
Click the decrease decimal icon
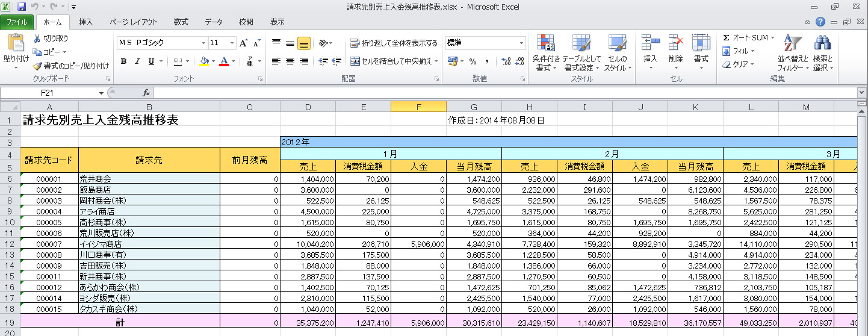tap(519, 61)
